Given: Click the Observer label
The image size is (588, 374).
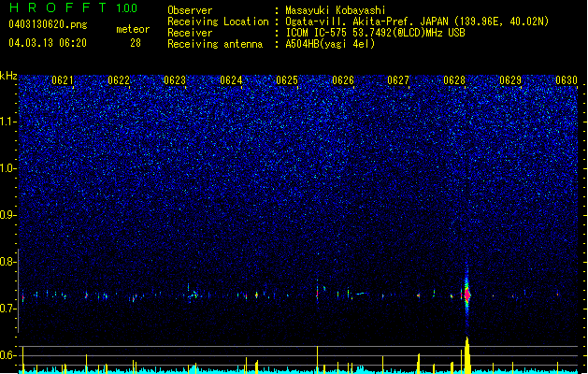Looking at the screenshot, I should point(190,10).
